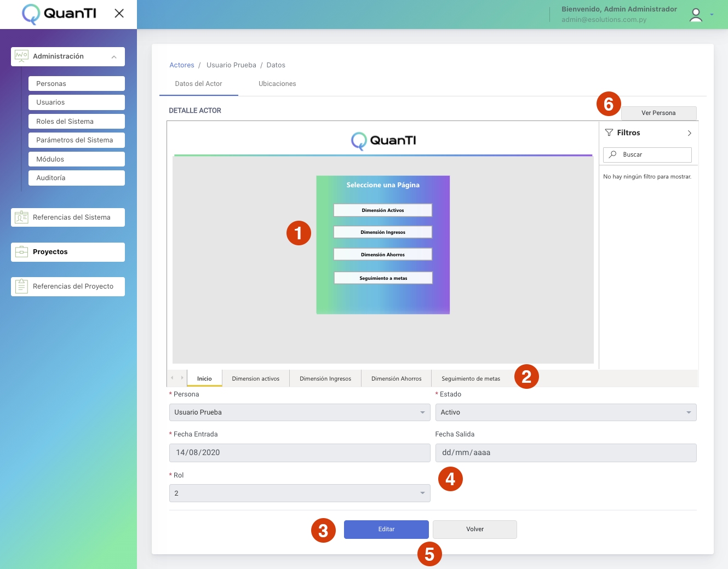The image size is (728, 569).
Task: Click Seguimiento a metas button in report
Action: tap(383, 278)
